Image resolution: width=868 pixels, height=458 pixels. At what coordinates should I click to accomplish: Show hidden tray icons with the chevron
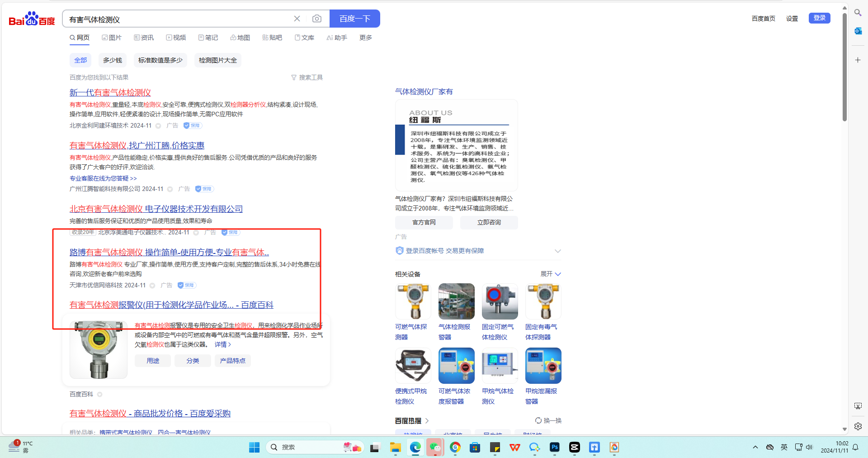tap(755, 447)
